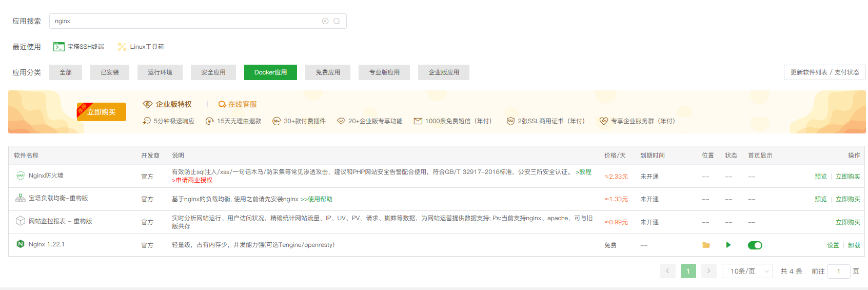The width and height of the screenshot is (868, 290).
Task: Click the 20+企业版专享功能 diamond icon
Action: click(x=341, y=121)
